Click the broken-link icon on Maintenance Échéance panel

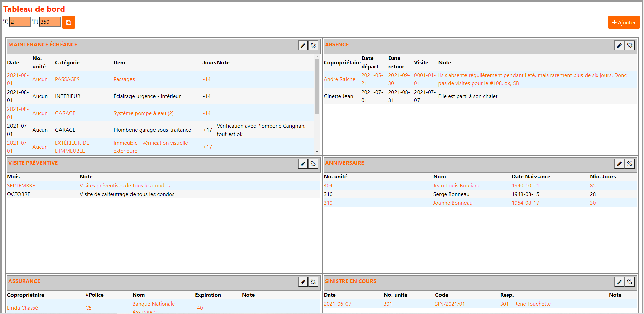click(x=313, y=45)
